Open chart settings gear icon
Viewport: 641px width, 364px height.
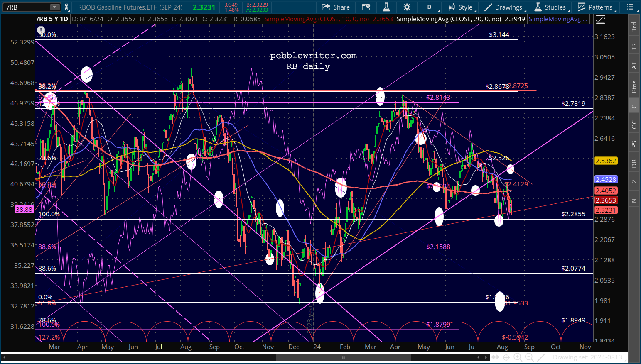pyautogui.click(x=407, y=7)
